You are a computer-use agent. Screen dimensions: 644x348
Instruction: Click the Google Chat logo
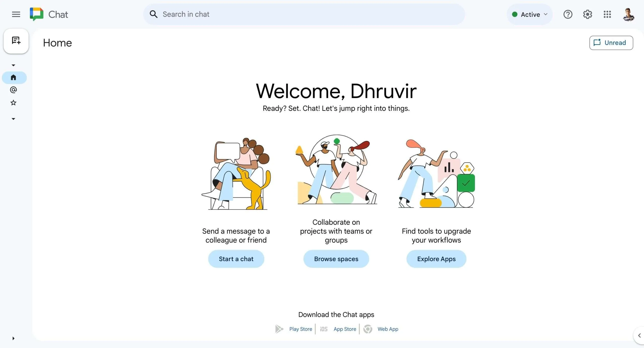click(x=36, y=14)
